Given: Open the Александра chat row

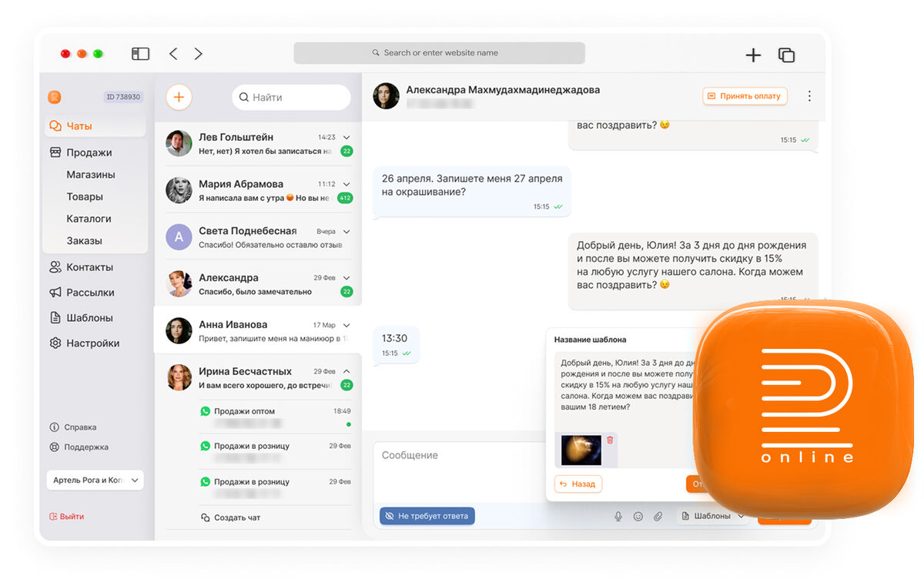Looking at the screenshot, I should pos(258,284).
